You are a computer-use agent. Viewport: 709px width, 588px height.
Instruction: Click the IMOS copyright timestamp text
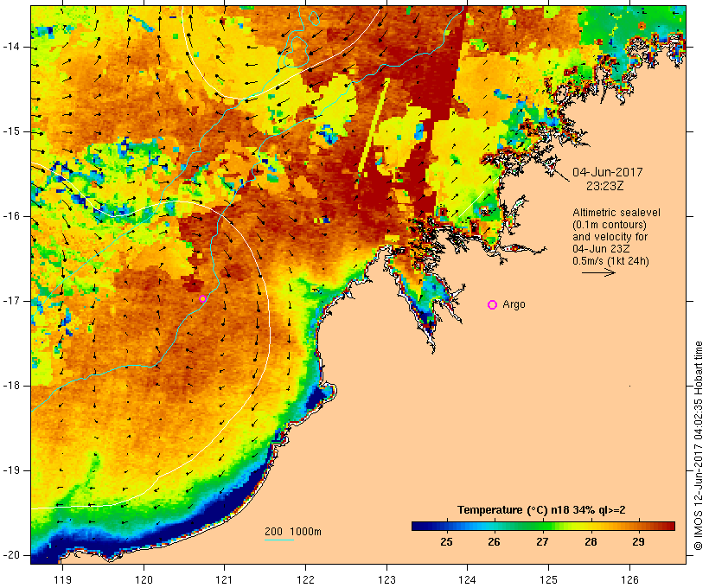tap(698, 445)
